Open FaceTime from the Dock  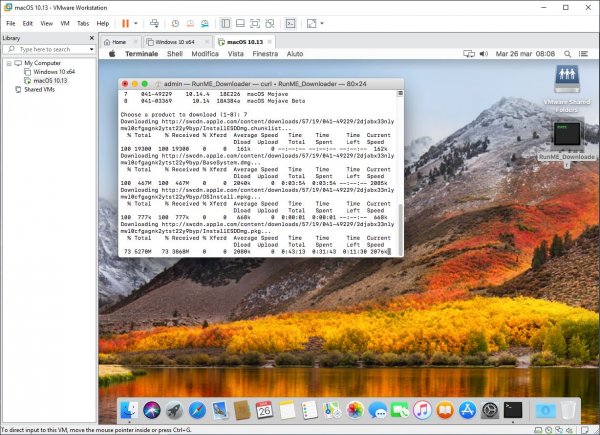pos(399,410)
